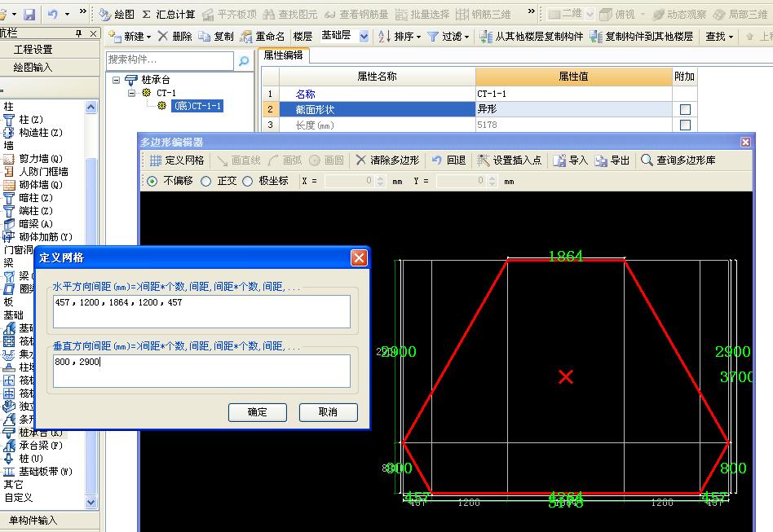Close the 多边形编辑器 window
773x532 pixels.
click(745, 143)
